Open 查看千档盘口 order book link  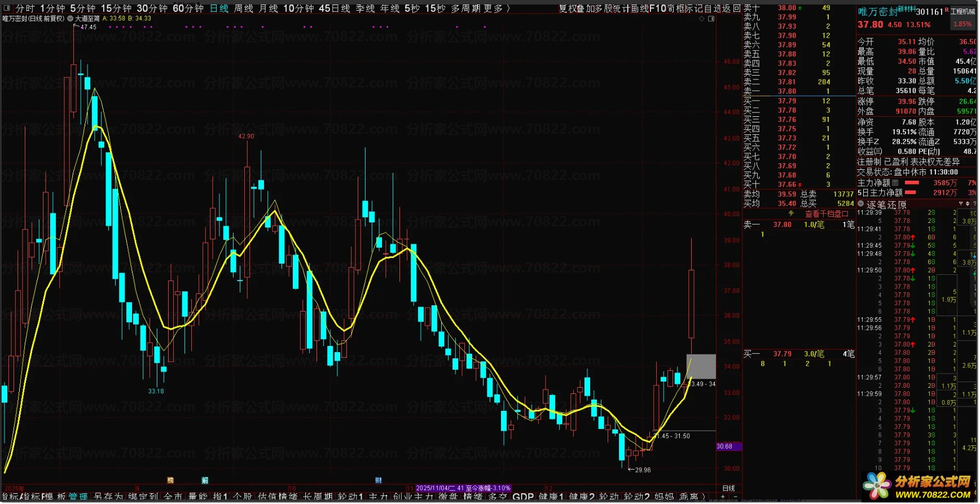[x=826, y=213]
